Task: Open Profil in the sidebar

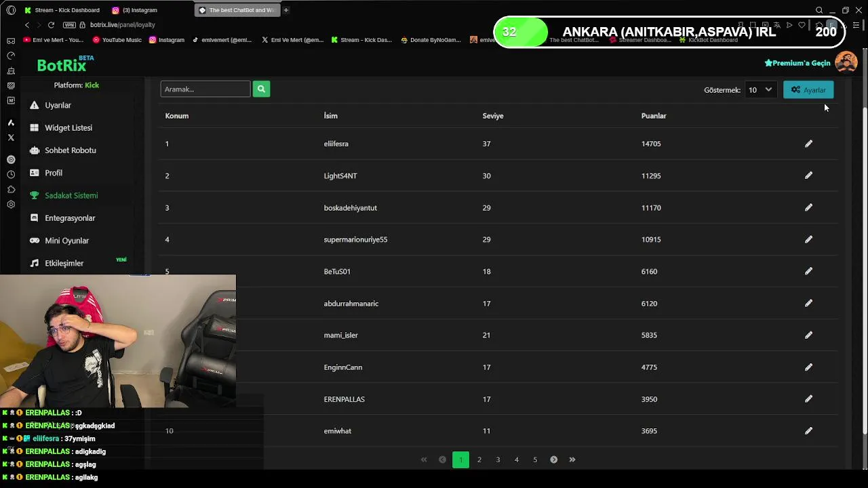Action: tap(53, 173)
